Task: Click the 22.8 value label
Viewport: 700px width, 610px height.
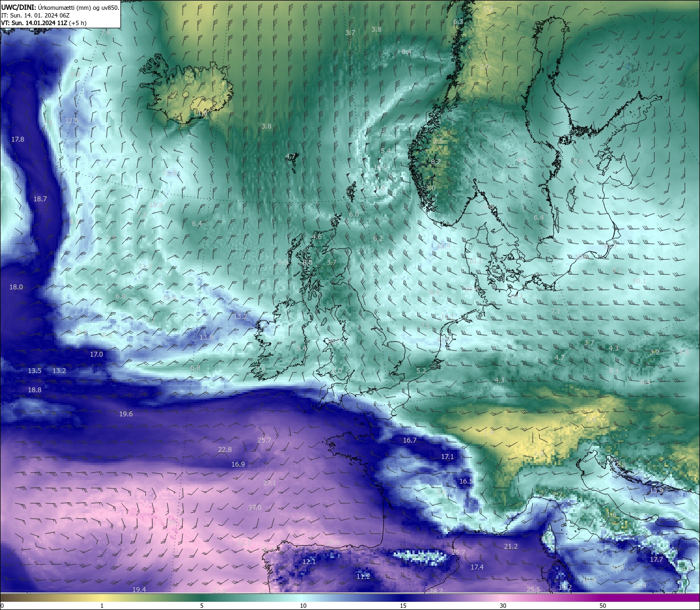Action: click(x=225, y=450)
